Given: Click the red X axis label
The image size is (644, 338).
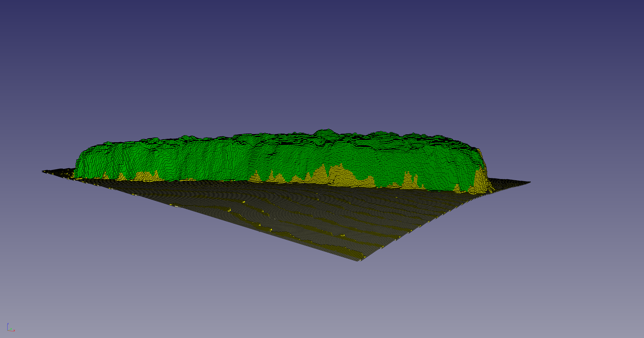Looking at the screenshot, I should (14, 330).
